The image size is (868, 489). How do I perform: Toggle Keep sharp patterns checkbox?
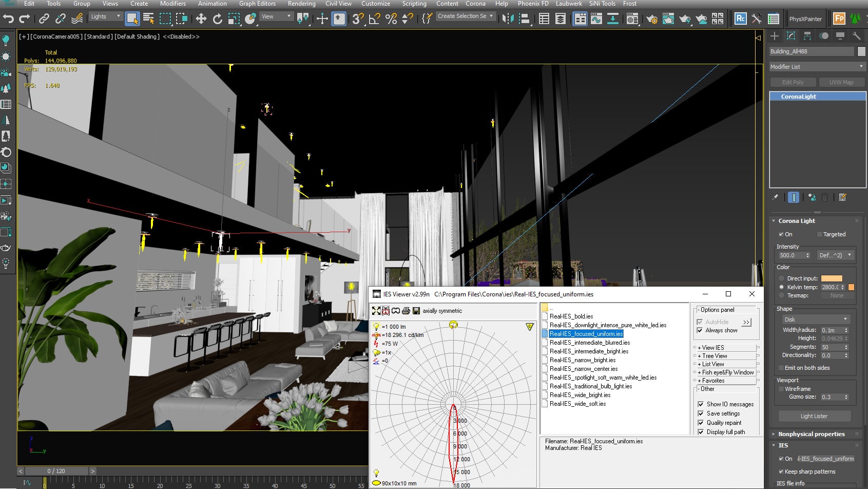coord(781,472)
